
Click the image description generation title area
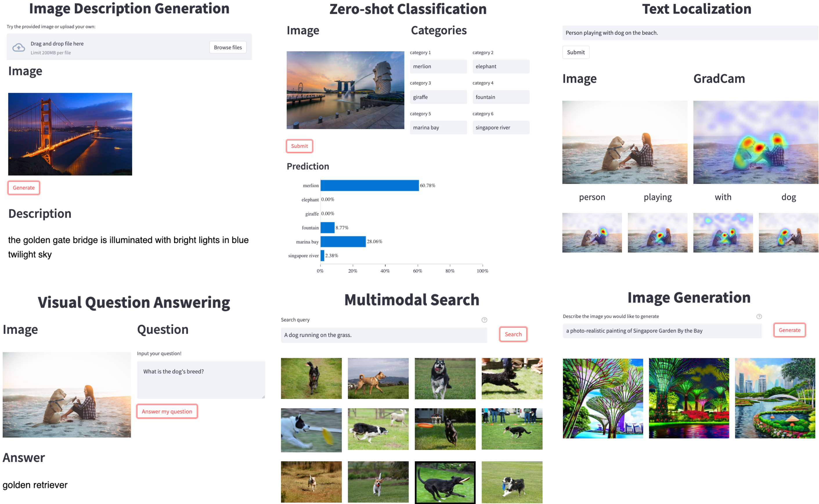pos(132,9)
